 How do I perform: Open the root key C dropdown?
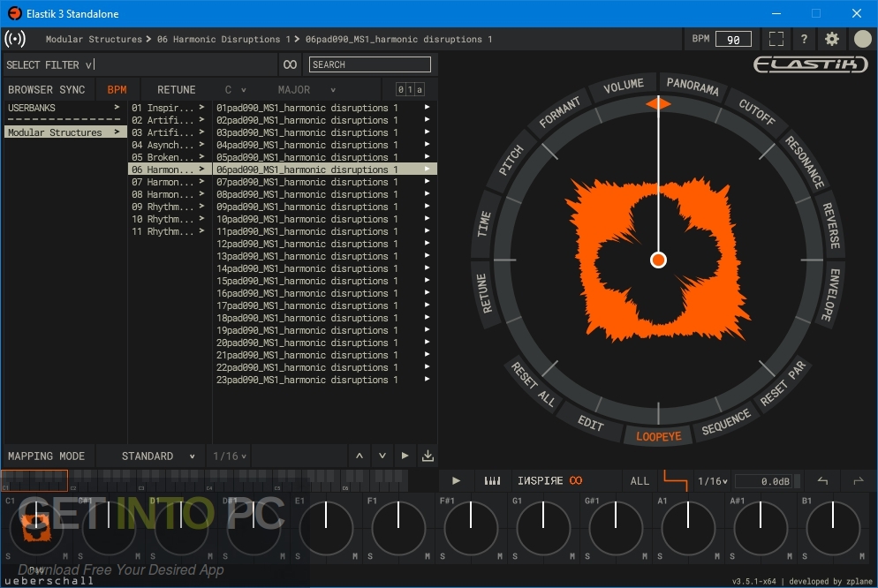point(235,89)
